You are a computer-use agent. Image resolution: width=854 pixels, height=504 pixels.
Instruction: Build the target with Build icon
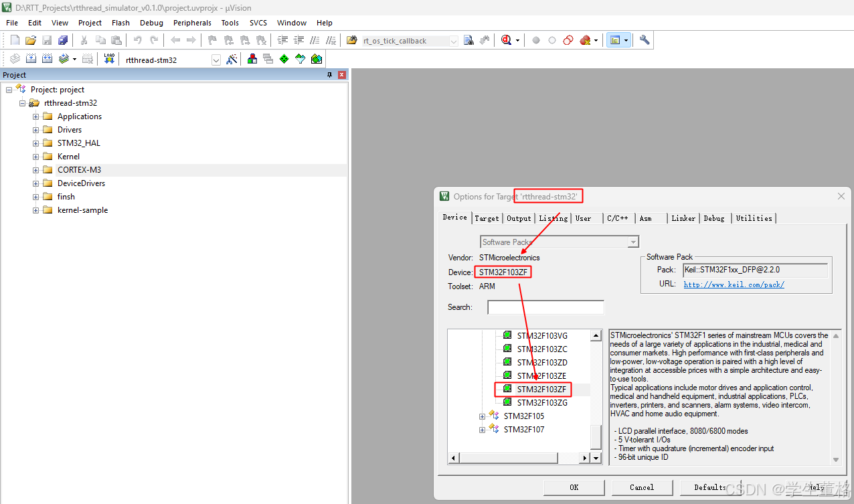[x=31, y=59]
